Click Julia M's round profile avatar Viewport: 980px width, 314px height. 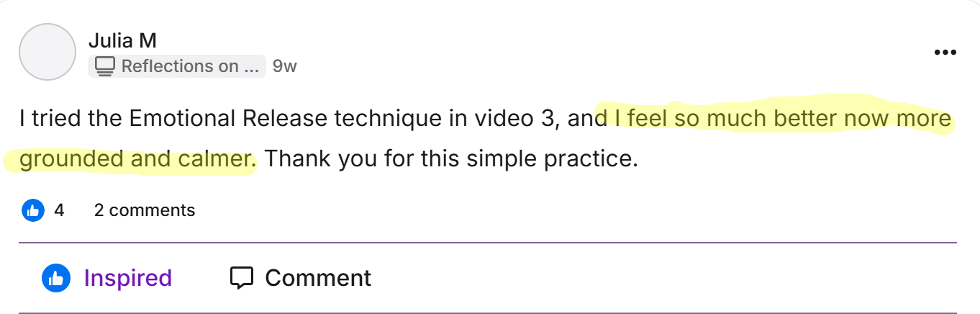(x=47, y=52)
